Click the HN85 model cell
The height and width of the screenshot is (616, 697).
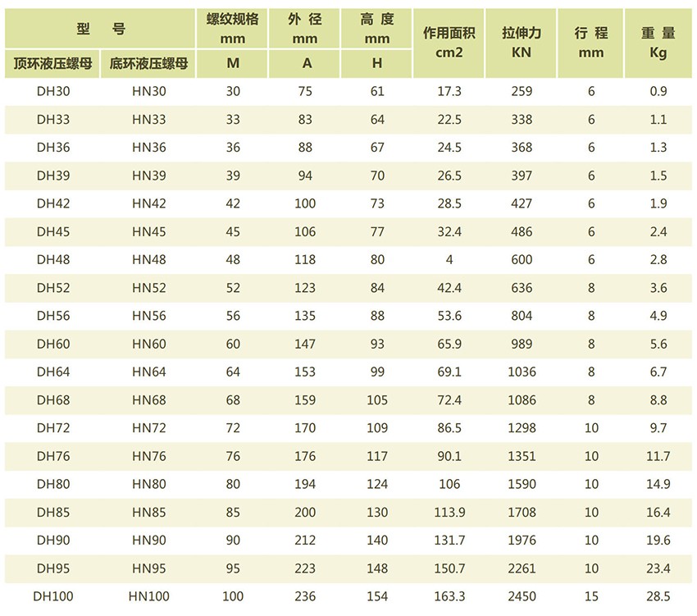[x=148, y=513]
